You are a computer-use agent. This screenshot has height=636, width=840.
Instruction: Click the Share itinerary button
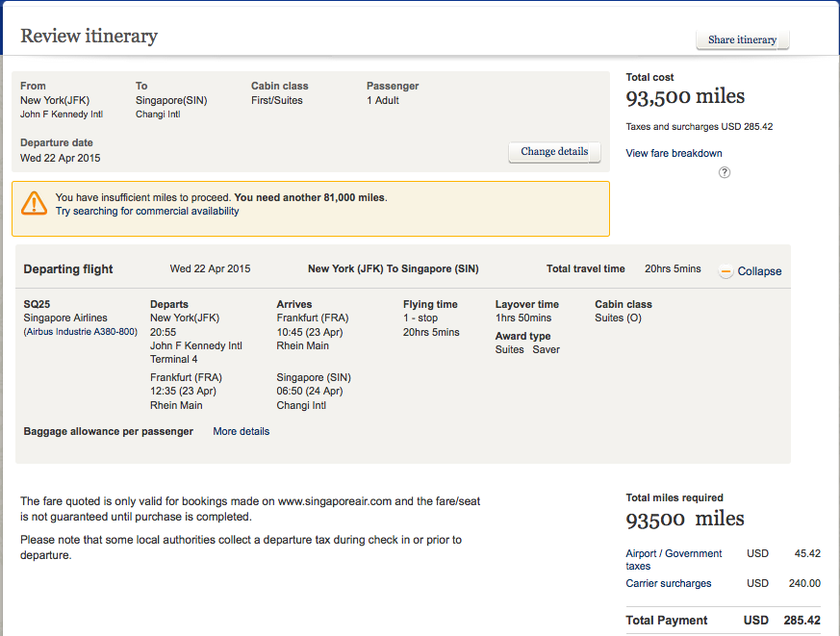pos(742,40)
